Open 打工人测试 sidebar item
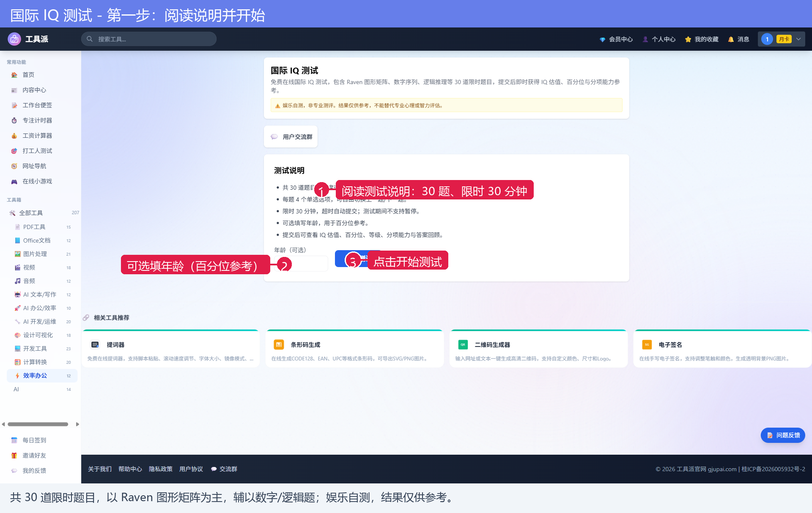Image resolution: width=812 pixels, height=513 pixels. click(41, 151)
